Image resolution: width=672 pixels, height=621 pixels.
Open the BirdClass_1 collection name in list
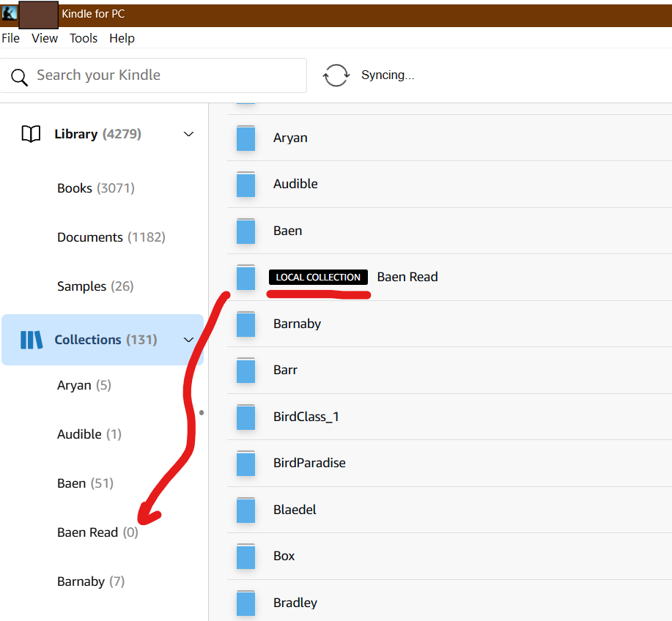coord(306,417)
